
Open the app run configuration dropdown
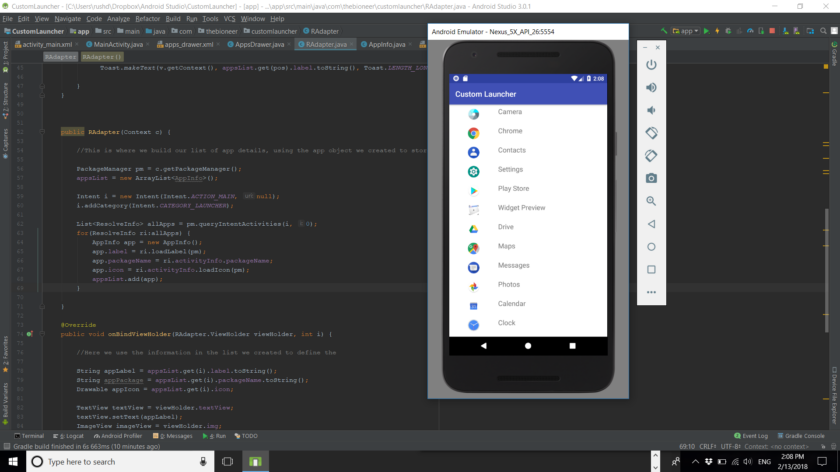point(687,31)
